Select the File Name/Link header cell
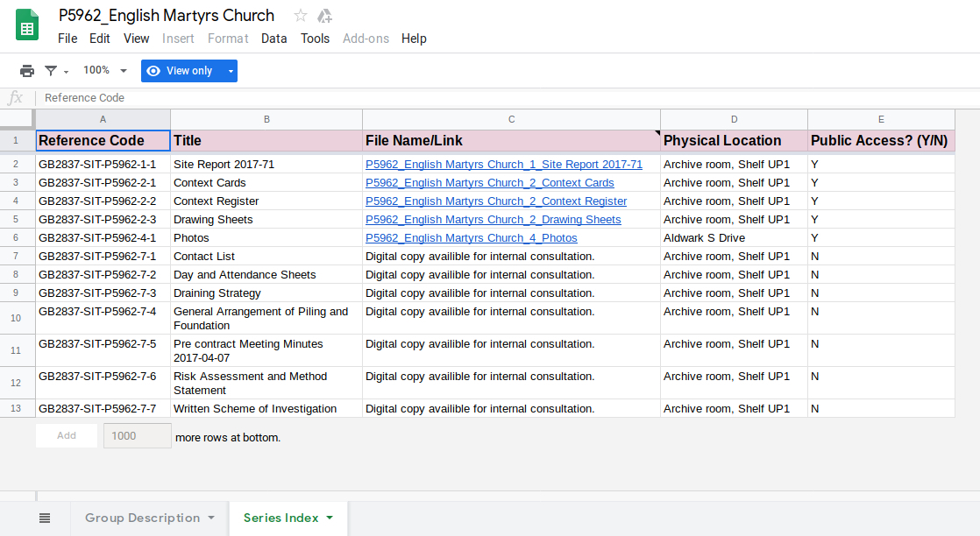Image resolution: width=980 pixels, height=536 pixels. pos(511,140)
